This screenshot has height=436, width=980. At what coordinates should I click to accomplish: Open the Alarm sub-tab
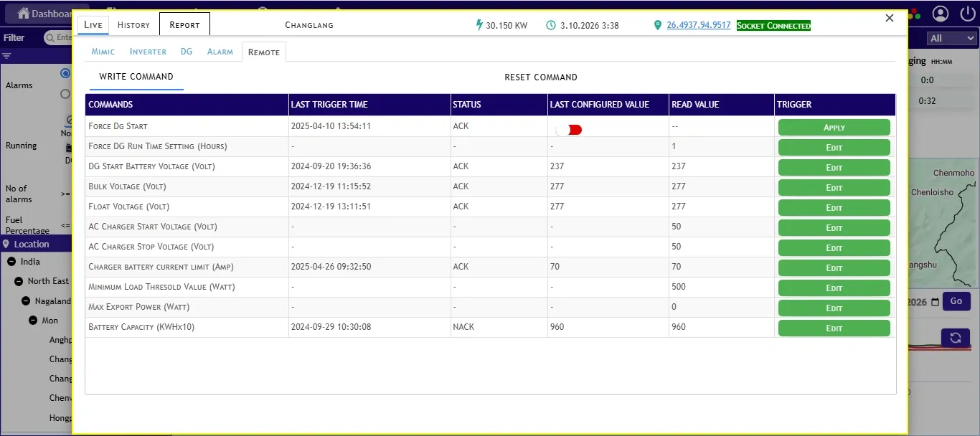[x=220, y=52]
